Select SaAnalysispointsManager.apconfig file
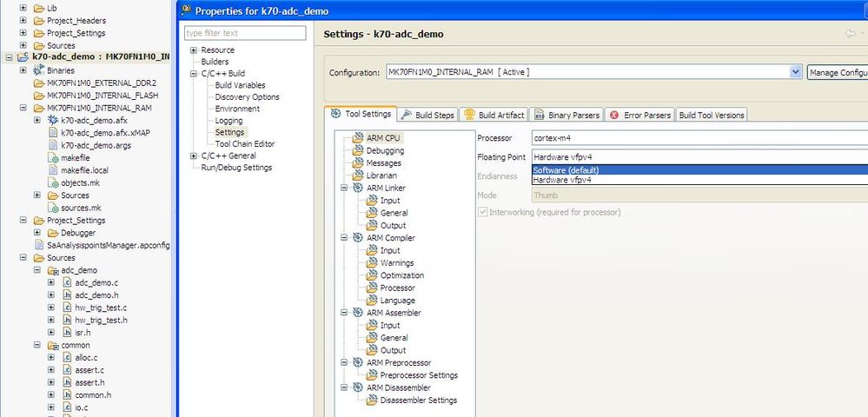This screenshot has width=868, height=417. tap(109, 245)
